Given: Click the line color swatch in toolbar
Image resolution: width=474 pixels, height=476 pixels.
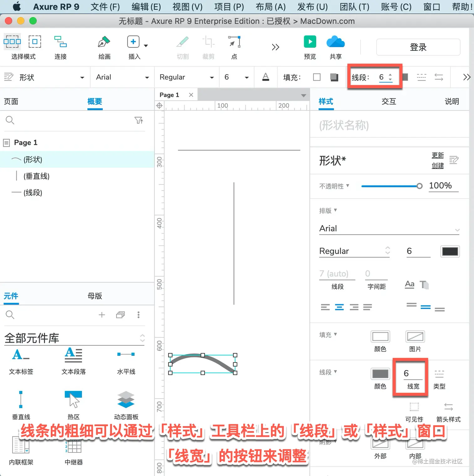Looking at the screenshot, I should (405, 77).
